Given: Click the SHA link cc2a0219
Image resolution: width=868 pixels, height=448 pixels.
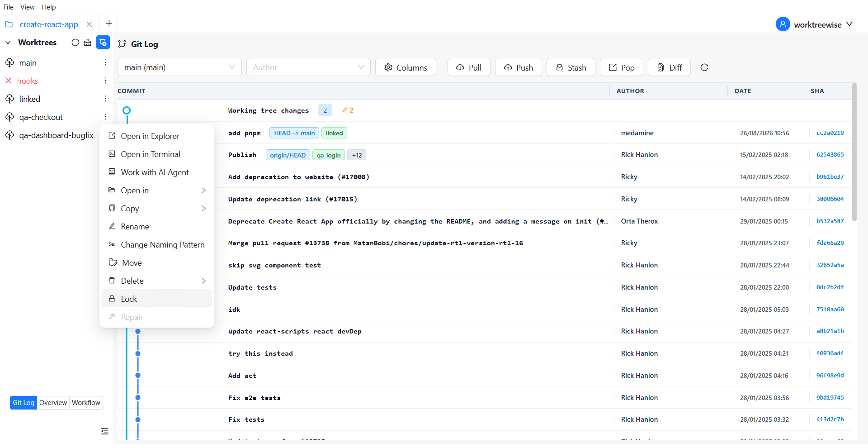Looking at the screenshot, I should point(830,133).
